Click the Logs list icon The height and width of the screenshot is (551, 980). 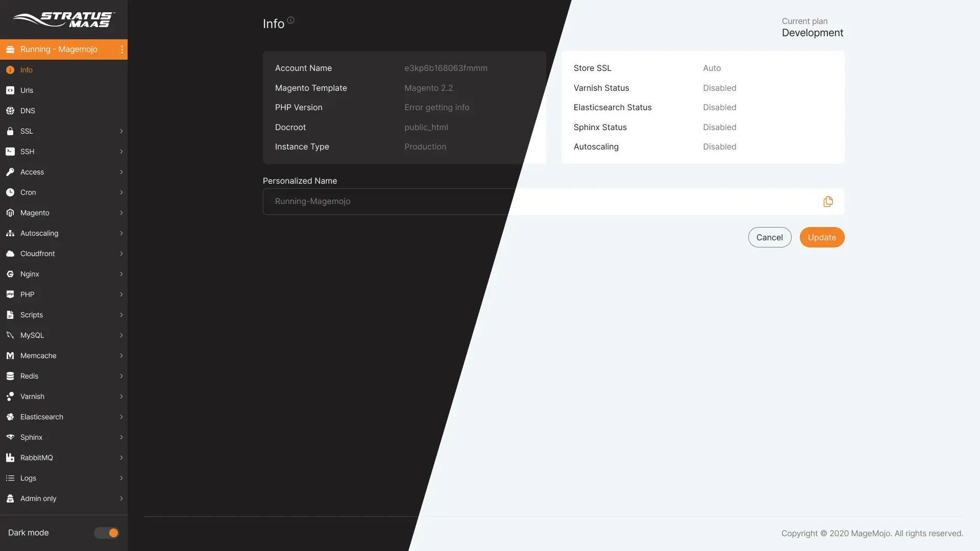tap(10, 478)
